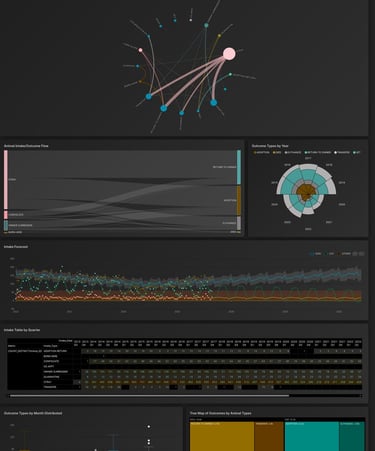
Task: Select the pink STRAY node in flow diagram
Action: (x=6, y=180)
